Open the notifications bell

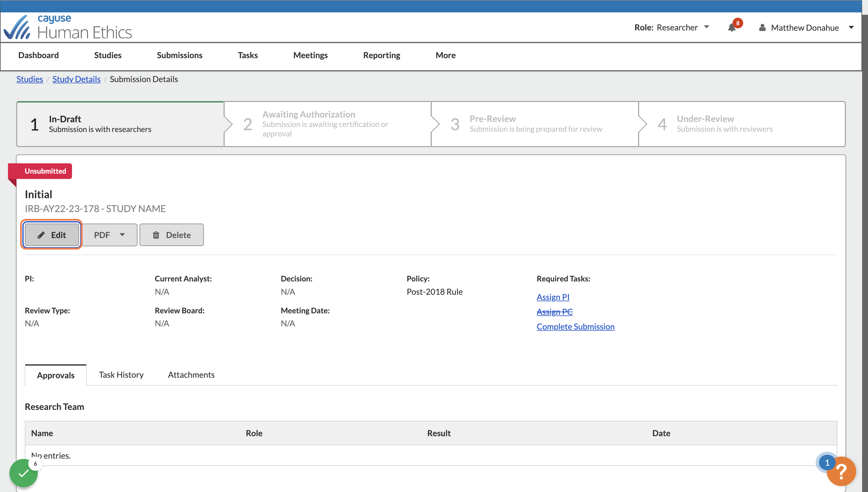pos(732,27)
